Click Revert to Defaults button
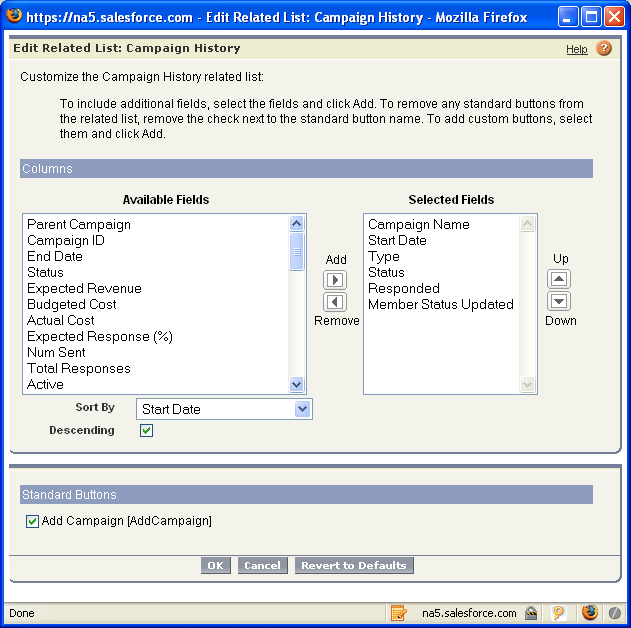 point(354,566)
